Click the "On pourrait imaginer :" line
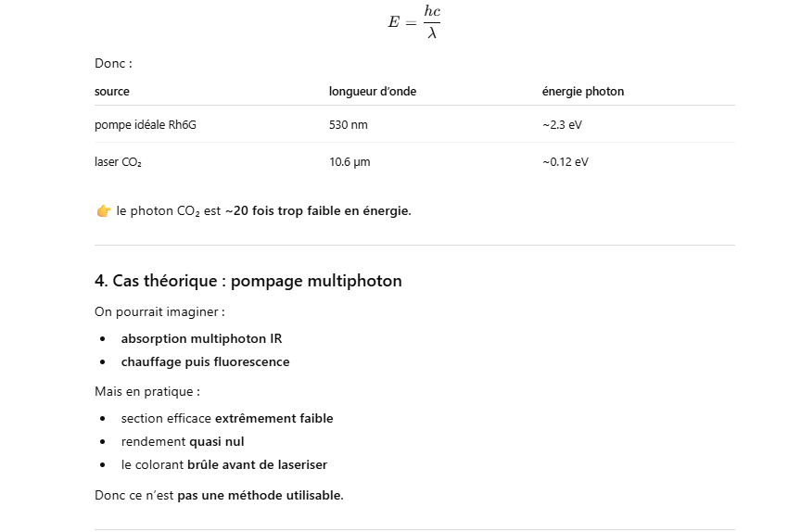The image size is (788, 532). point(159,311)
